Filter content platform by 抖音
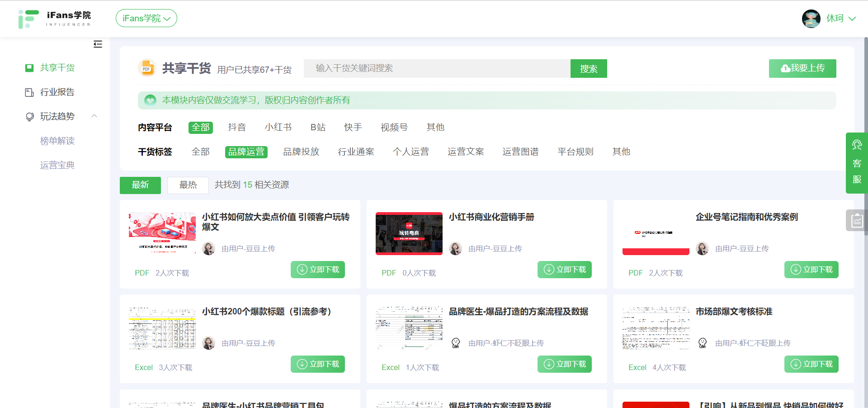868x408 pixels. click(x=237, y=128)
